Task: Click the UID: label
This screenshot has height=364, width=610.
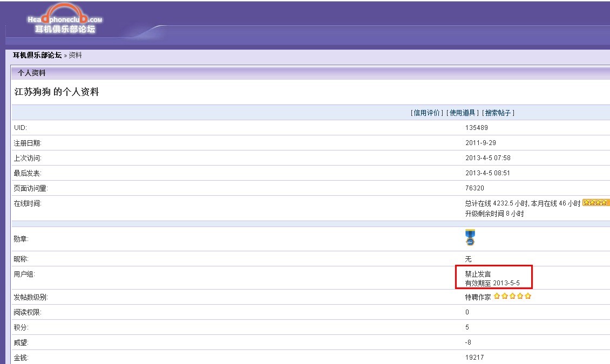Action: click(x=20, y=127)
